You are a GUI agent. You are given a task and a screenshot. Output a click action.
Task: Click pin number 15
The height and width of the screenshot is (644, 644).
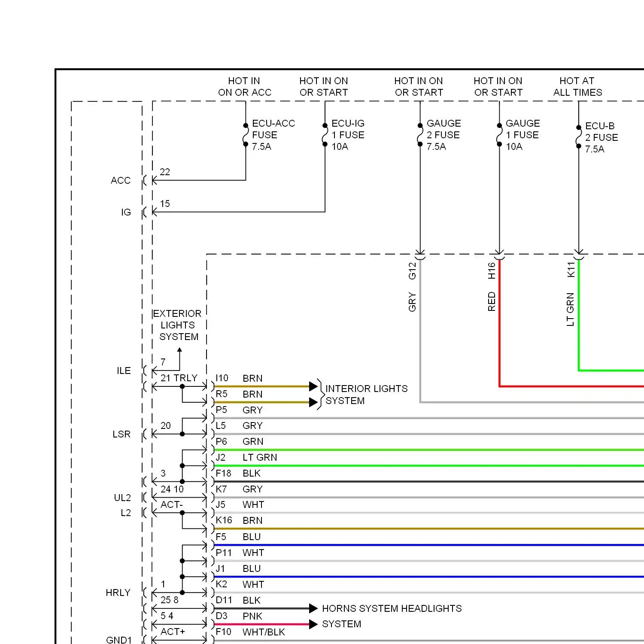(165, 204)
